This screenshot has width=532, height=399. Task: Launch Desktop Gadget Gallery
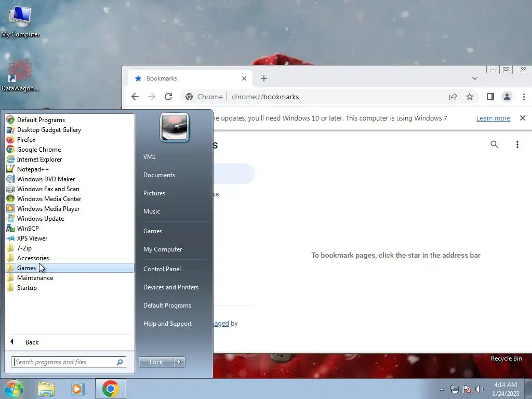coord(70,129)
